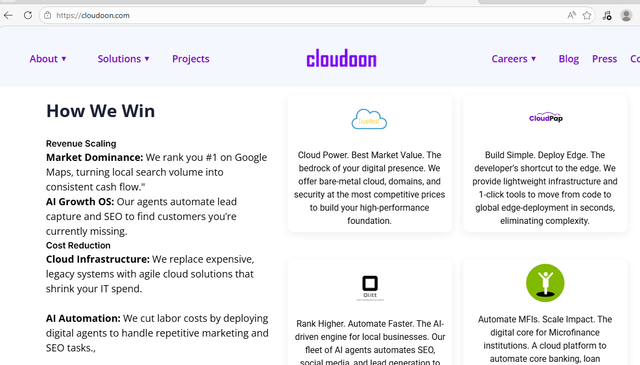Select the Build Simple. Deploy Edge description
This screenshot has height=365, width=640.
tap(545, 188)
